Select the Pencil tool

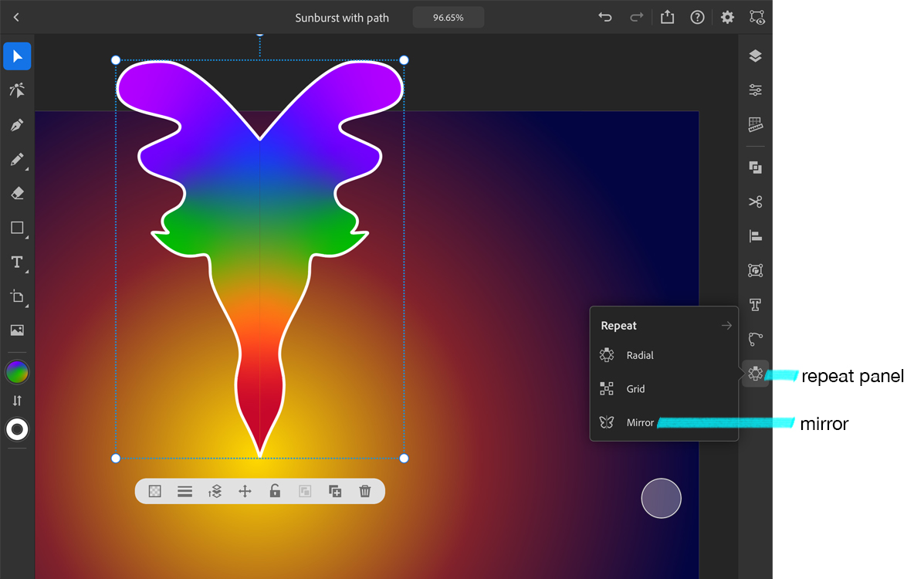point(17,160)
